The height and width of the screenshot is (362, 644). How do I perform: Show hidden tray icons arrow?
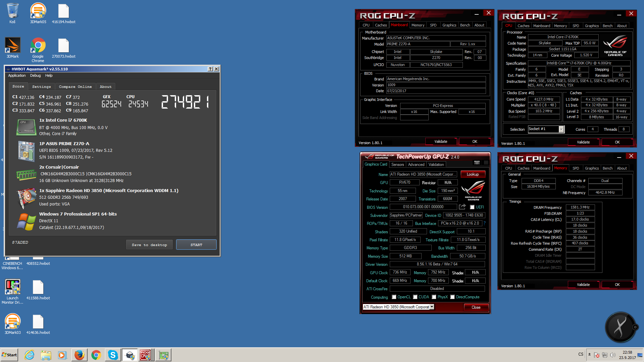pos(589,354)
